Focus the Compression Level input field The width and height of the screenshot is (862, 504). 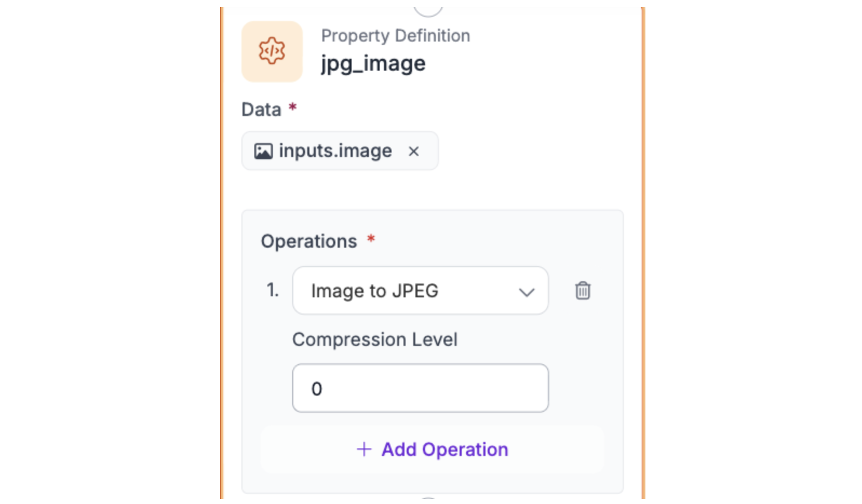pyautogui.click(x=420, y=388)
